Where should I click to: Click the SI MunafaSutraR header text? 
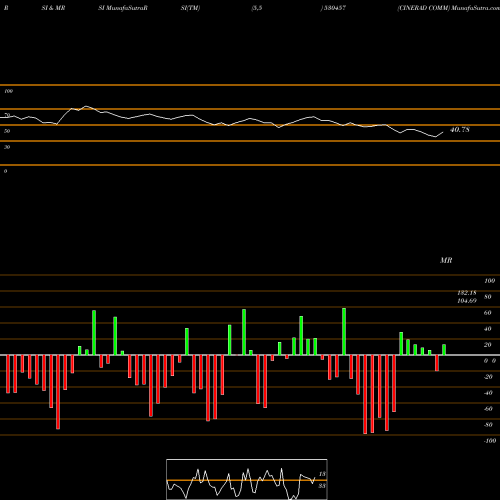coord(123,8)
